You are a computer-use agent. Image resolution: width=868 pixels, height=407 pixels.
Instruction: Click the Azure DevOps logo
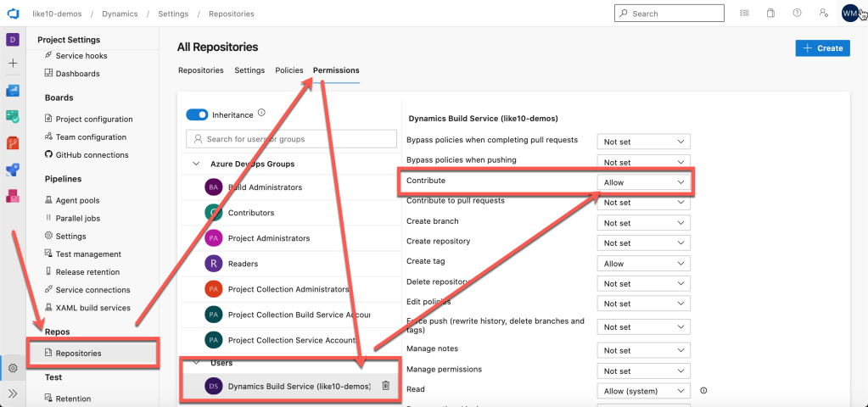[13, 14]
